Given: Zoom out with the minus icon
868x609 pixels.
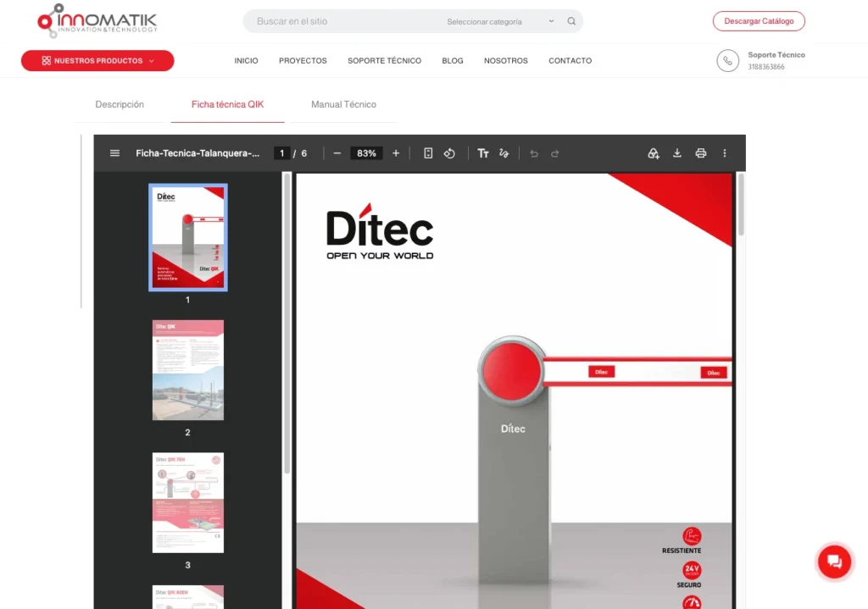Looking at the screenshot, I should click(x=337, y=153).
